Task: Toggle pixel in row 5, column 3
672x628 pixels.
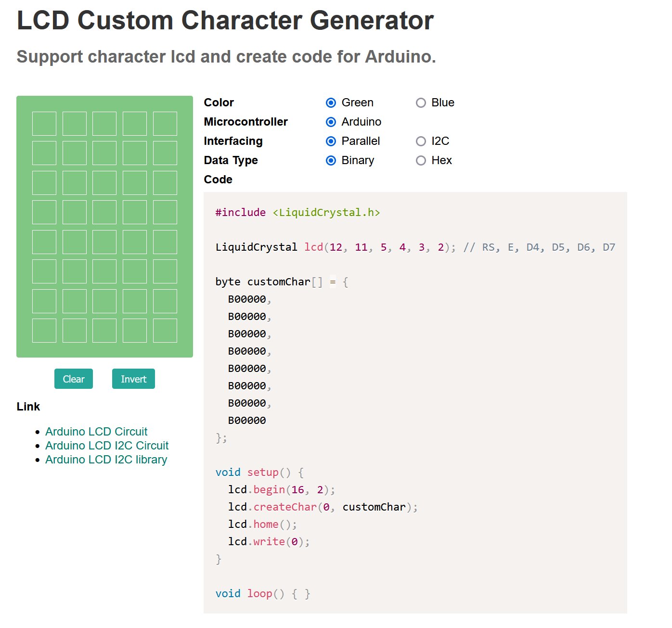Action: point(104,242)
